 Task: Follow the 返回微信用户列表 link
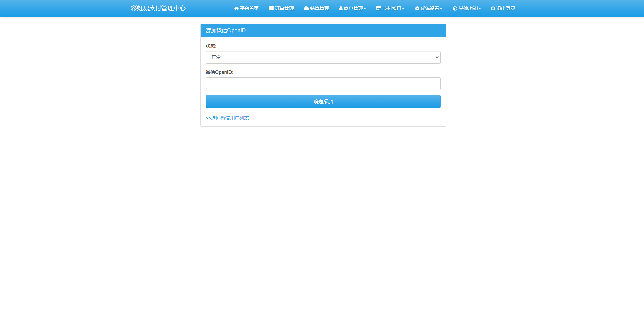(227, 118)
